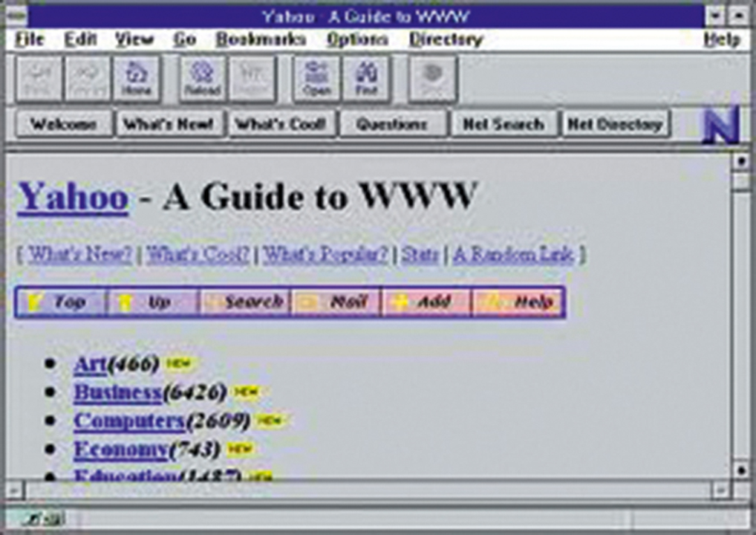The image size is (756, 535).
Task: Open the Directory menu
Action: 446,39
